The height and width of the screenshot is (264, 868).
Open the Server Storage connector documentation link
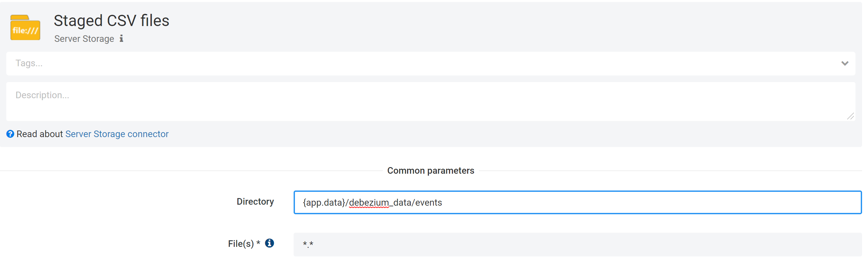117,134
